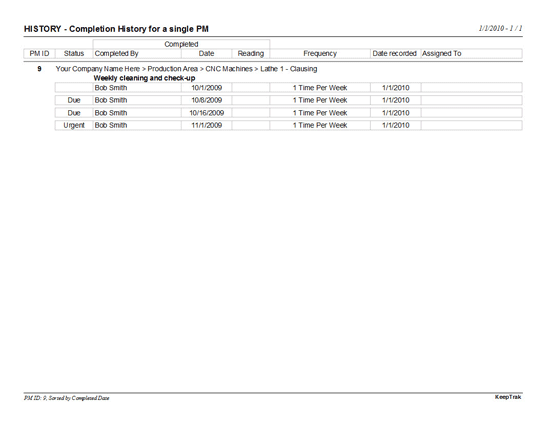The image size is (550, 424).
Task: Click the 'Due' status in the 10/16/2009 row
Action: (74, 113)
